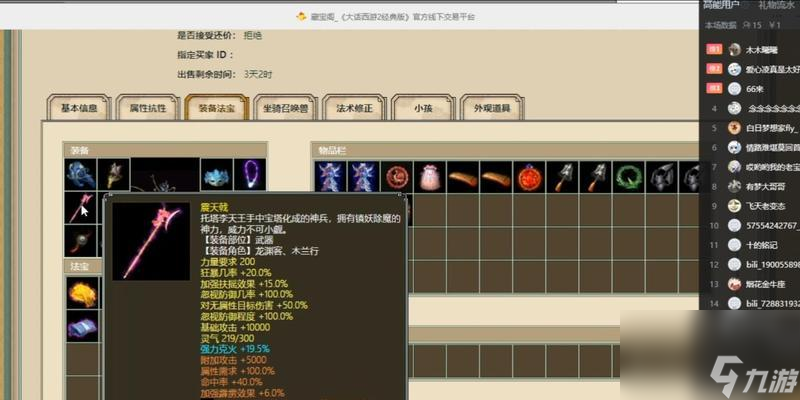Click user 66来 in ranking list

tap(755, 89)
